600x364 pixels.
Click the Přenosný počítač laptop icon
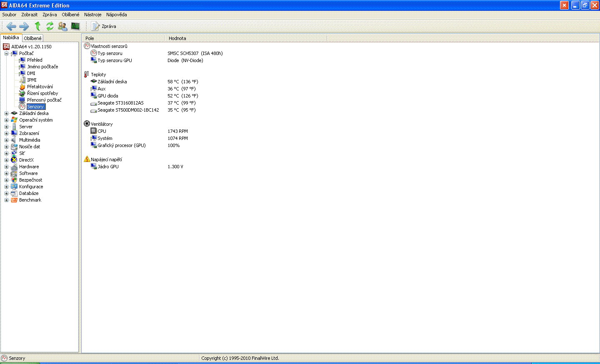click(x=22, y=100)
